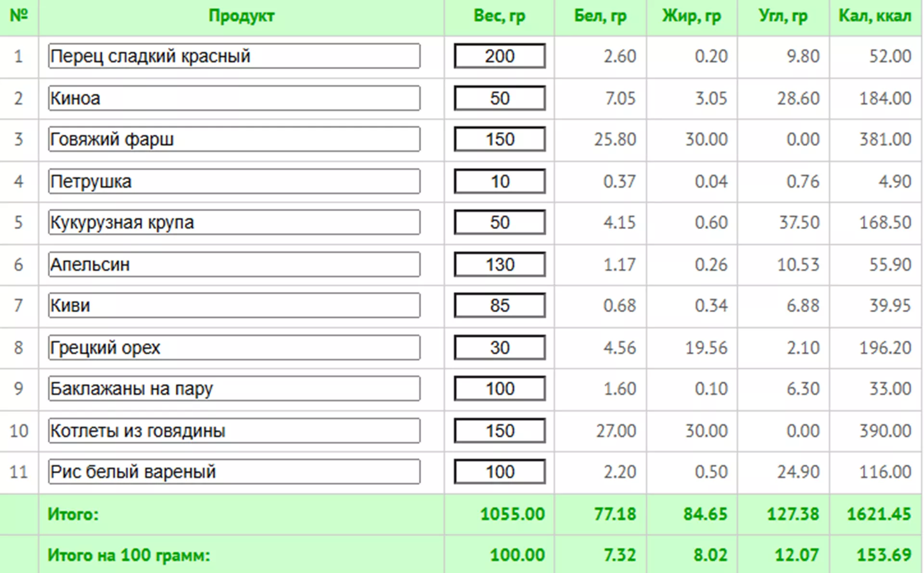924x573 pixels.
Task: Select the 'Говяжий фарш' product field
Action: (234, 140)
